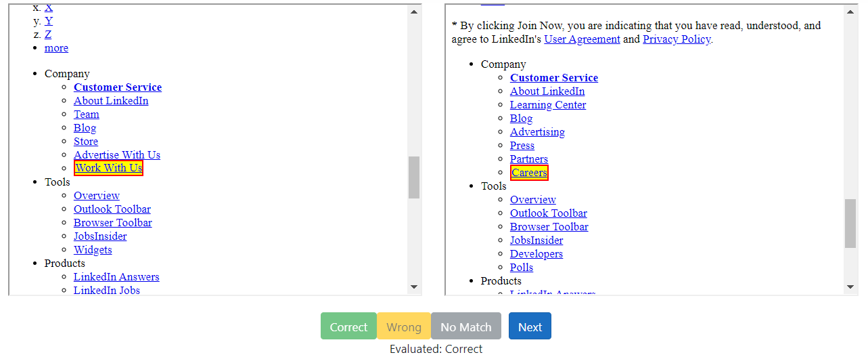Open the LinkedIn Jobs link
Viewport: 868px width, 357px height.
[107, 291]
